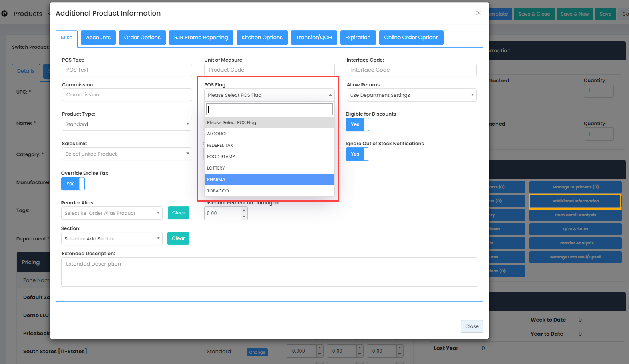Screen dimensions: 629x364
Task: Click the POS Flag search field
Action: coord(269,109)
